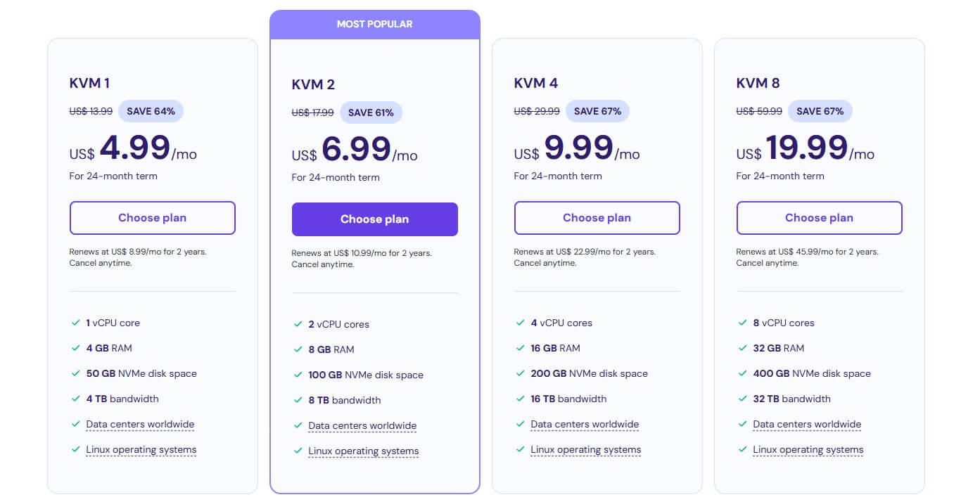Open "Linux operating systems" link under KVM 2
The height and width of the screenshot is (502, 980).
click(362, 451)
